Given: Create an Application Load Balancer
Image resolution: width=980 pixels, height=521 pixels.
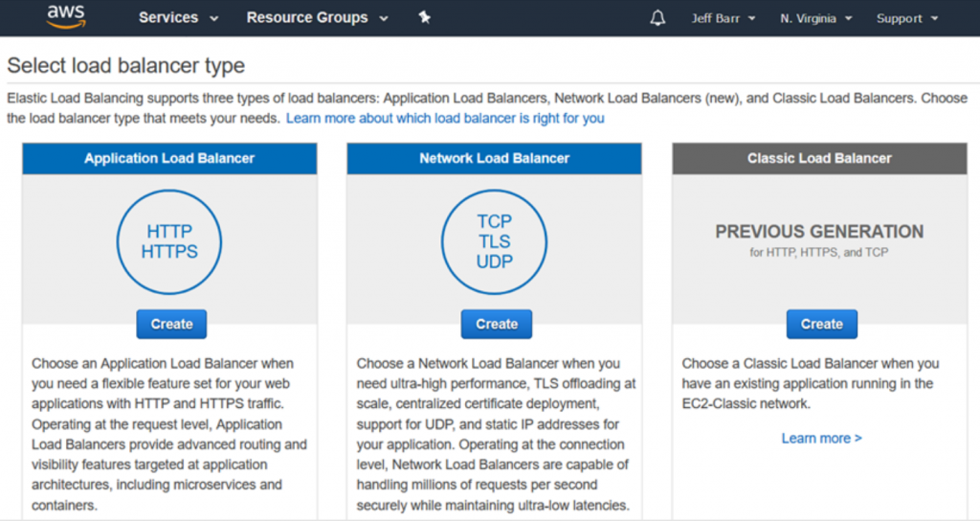Looking at the screenshot, I should tap(171, 324).
